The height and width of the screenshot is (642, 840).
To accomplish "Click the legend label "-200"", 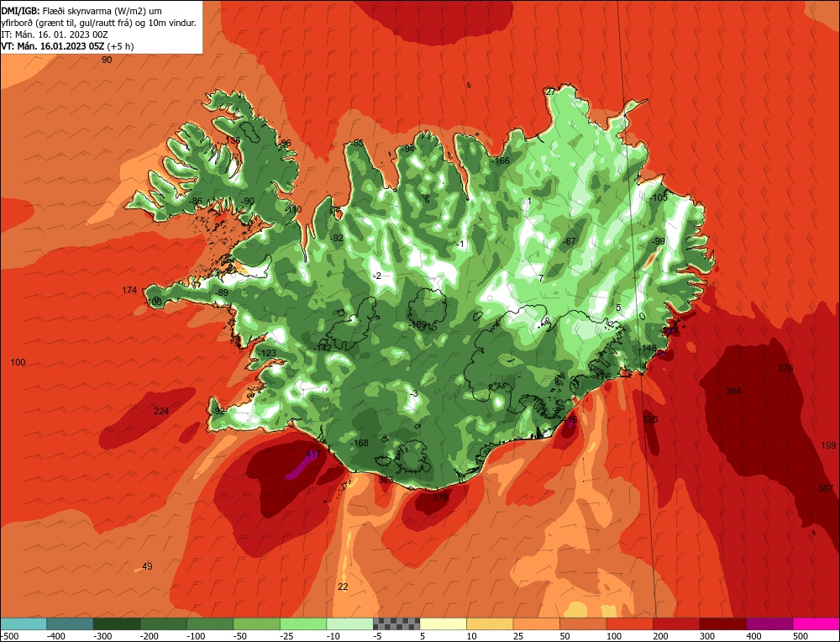I will pyautogui.click(x=150, y=636).
